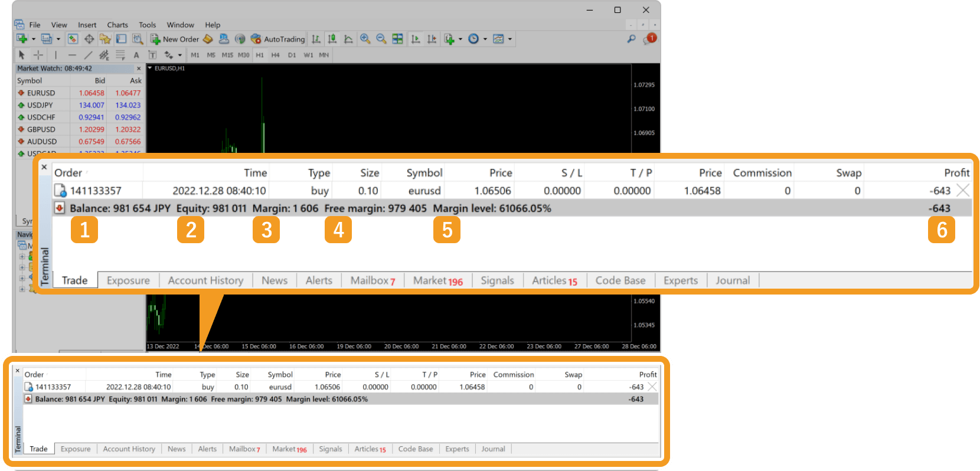Screen dimensions: 980x471
Task: Expand the Indicators dropdown arrow
Action: (x=460, y=39)
